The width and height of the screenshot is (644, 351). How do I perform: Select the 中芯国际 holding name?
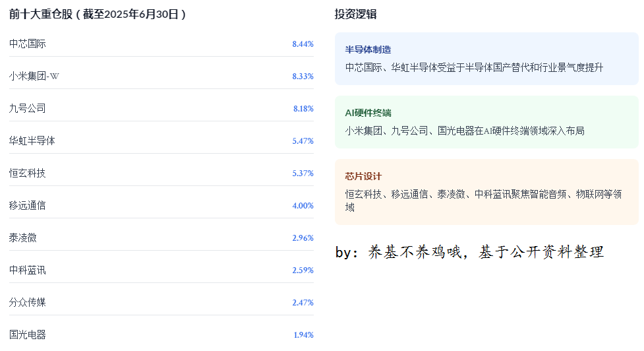pos(28,44)
